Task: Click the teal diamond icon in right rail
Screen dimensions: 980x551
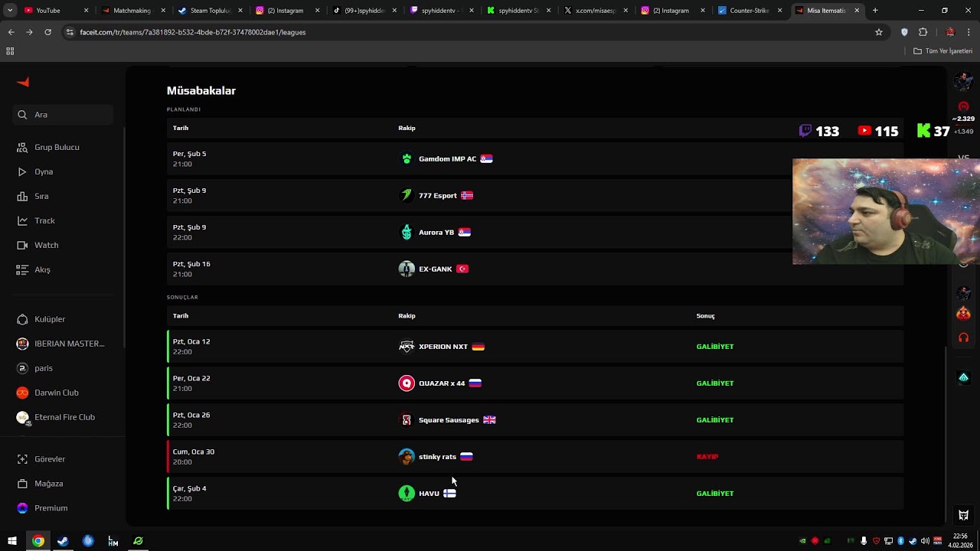Action: 963,378
